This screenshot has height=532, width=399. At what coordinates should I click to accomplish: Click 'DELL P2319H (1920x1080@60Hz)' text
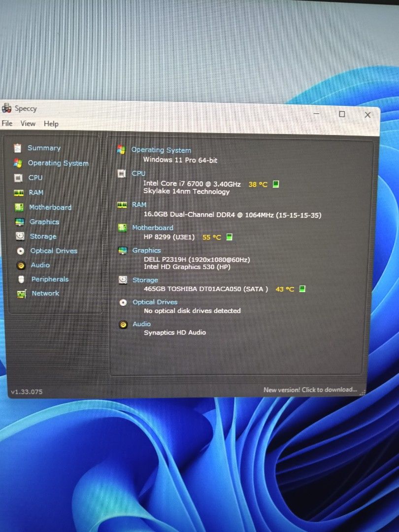197,260
